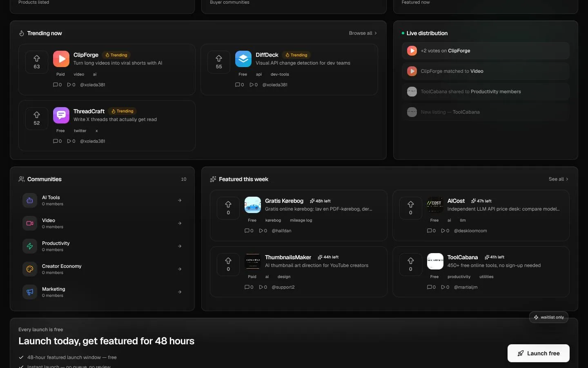Select the dev-tools tag on DiffDeck
The height and width of the screenshot is (368, 588).
pyautogui.click(x=280, y=74)
